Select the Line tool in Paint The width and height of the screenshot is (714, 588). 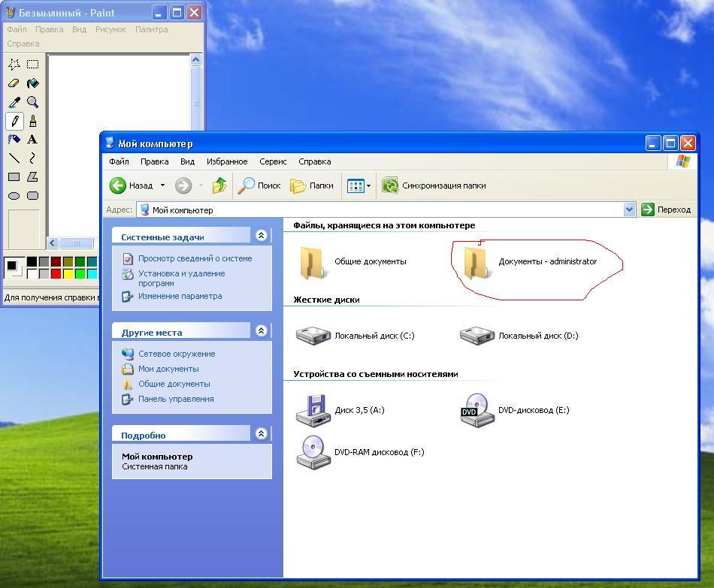14,158
